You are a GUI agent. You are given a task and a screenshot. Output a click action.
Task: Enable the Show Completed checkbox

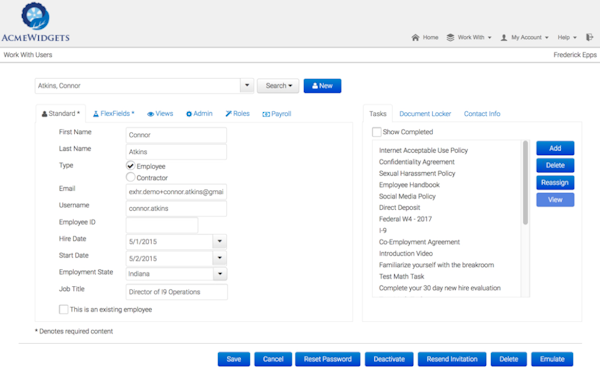[377, 132]
